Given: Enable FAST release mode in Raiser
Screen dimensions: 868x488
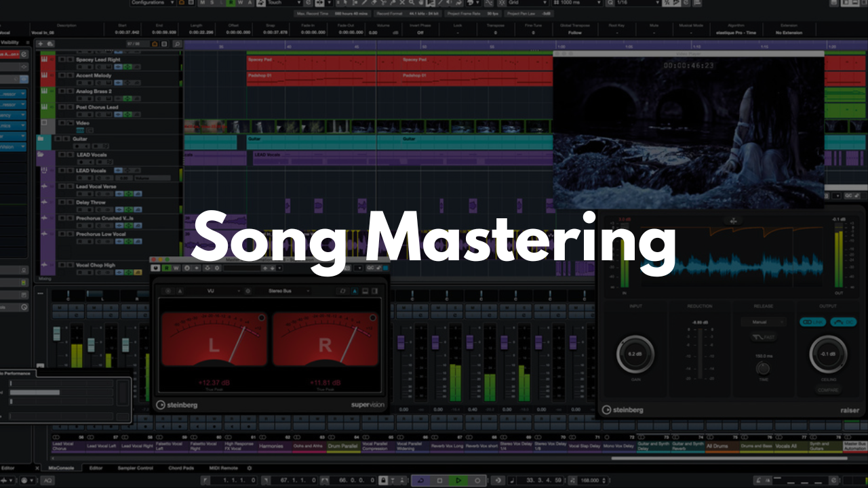Looking at the screenshot, I should point(763,337).
